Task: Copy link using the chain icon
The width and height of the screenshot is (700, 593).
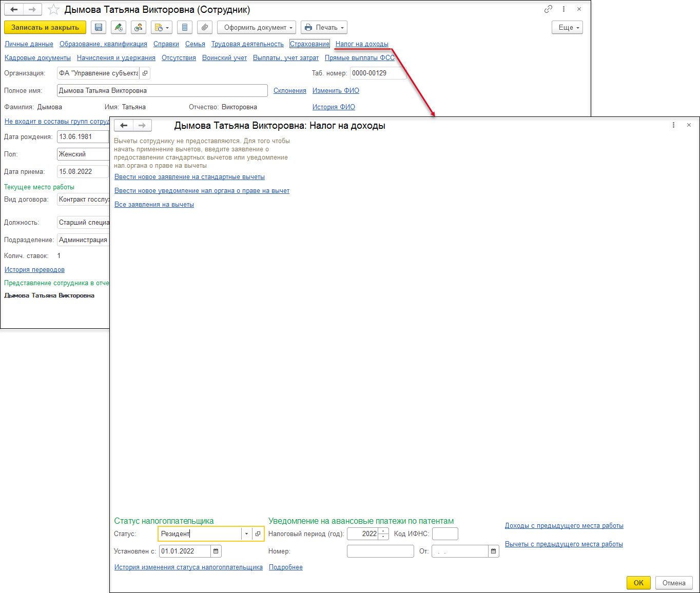Action: pos(548,9)
